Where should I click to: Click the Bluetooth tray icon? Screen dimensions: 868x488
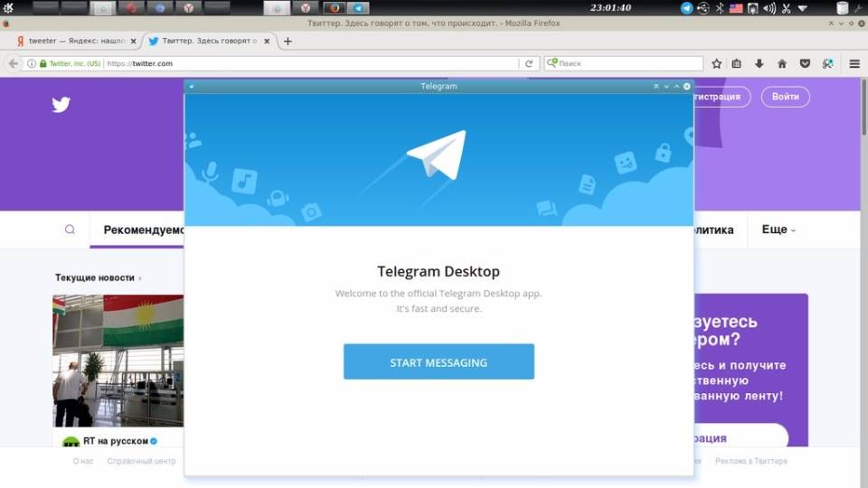click(x=720, y=8)
